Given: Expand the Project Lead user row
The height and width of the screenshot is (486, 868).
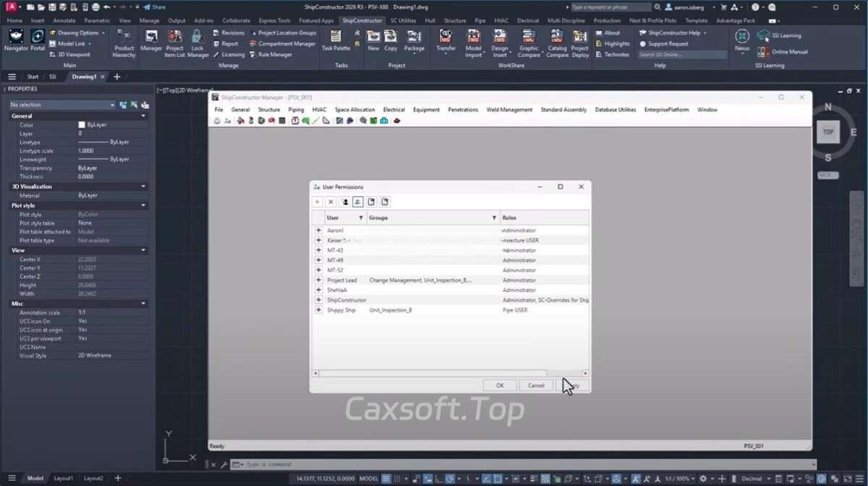Looking at the screenshot, I should (x=318, y=280).
